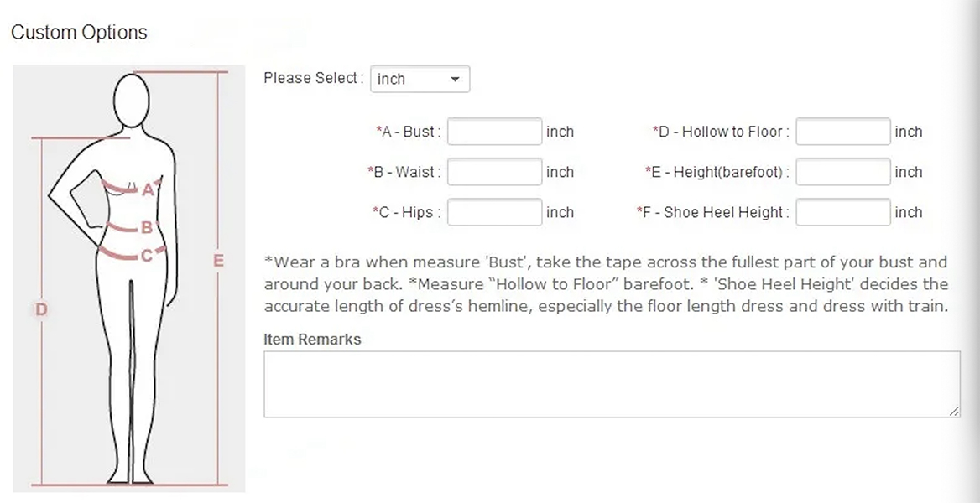Click the bust marker A on figure
This screenshot has width=980, height=503.
148,189
